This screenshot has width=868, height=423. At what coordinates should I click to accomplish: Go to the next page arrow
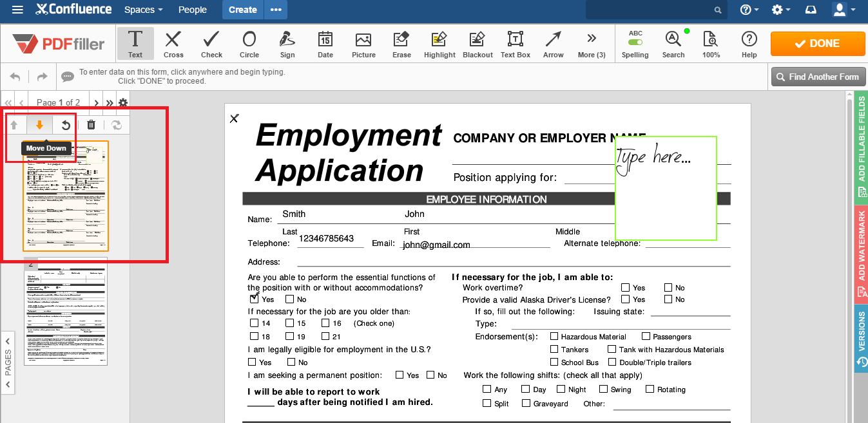97,102
